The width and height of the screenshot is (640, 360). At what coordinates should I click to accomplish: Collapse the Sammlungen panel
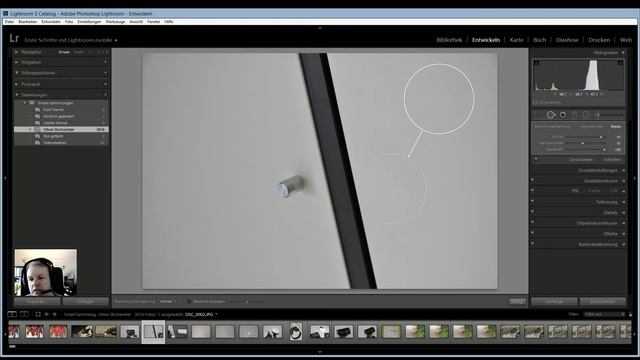[17, 95]
